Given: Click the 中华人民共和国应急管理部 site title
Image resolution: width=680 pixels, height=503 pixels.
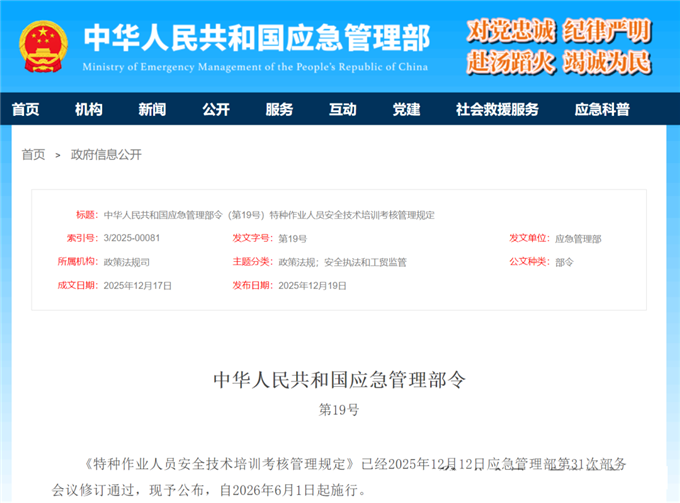Looking at the screenshot, I should pyautogui.click(x=256, y=38).
